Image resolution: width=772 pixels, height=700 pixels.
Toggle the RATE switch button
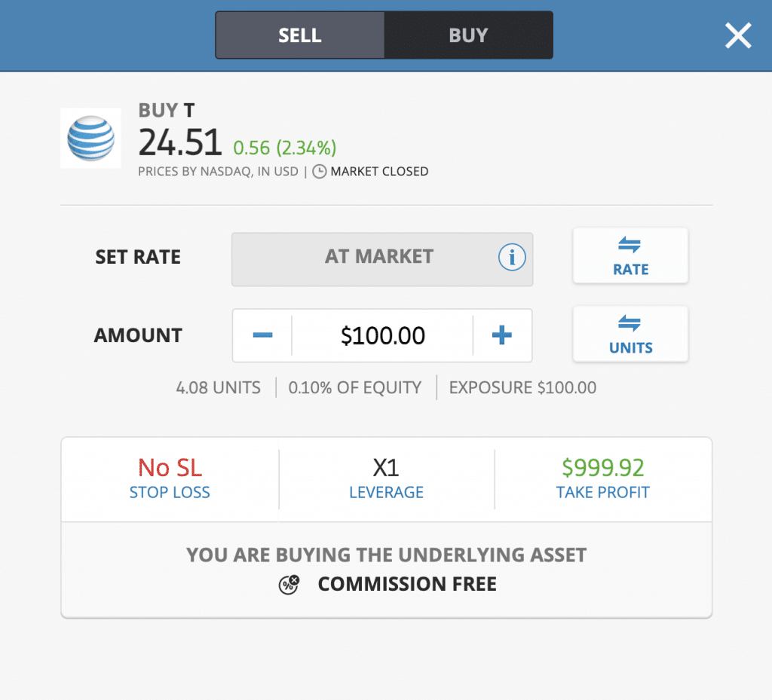(x=630, y=256)
